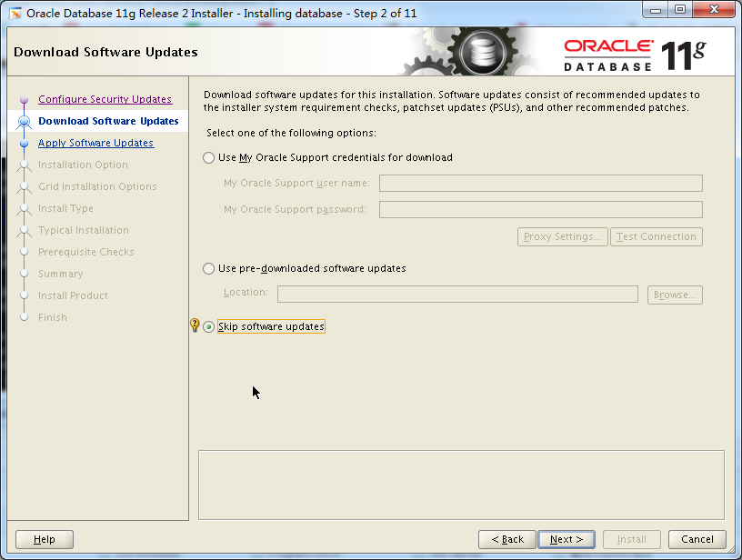Click Grid Installation Options step
Image resolution: width=742 pixels, height=560 pixels.
point(97,186)
